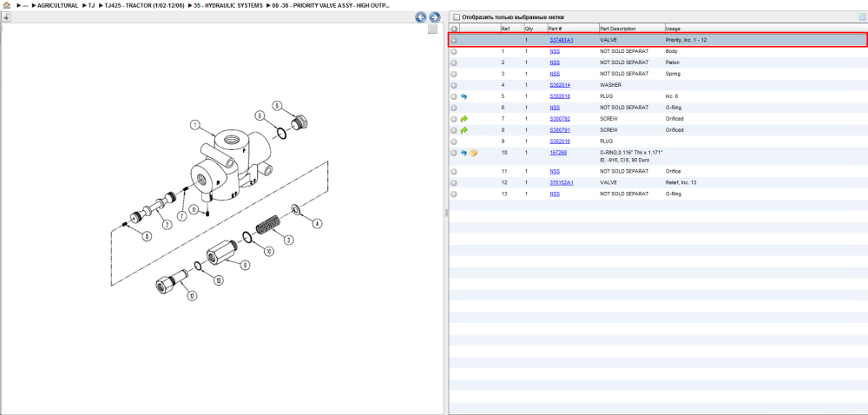Screen dimensions: 868x415
Task: Click the plus icon on Ref 6 row
Action: point(454,108)
